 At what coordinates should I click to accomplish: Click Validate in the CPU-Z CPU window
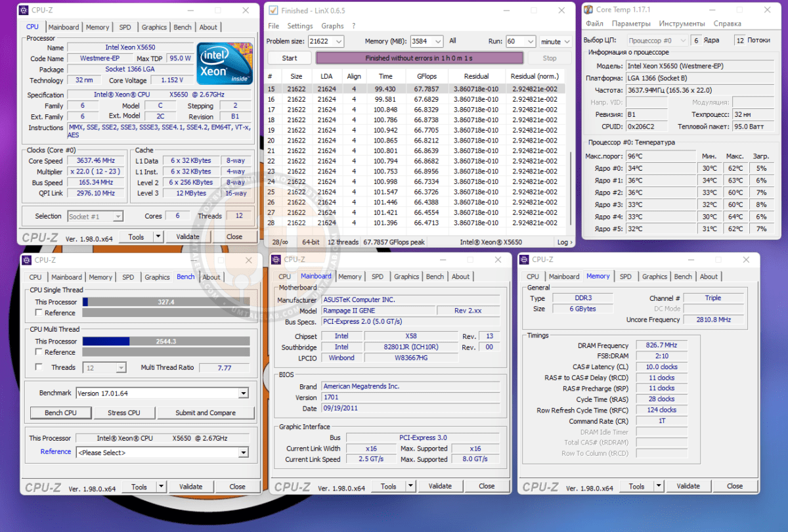[188, 237]
